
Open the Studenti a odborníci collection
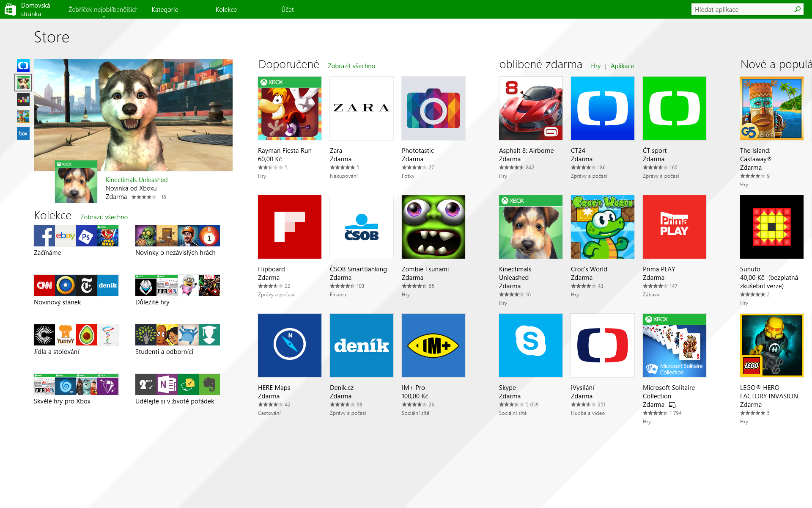coord(178,340)
